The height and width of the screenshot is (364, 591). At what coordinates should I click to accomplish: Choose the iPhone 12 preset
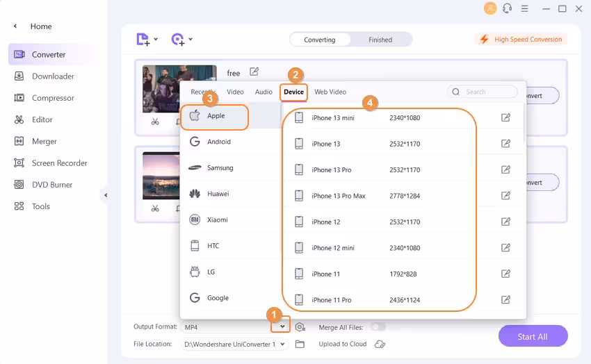(403, 222)
